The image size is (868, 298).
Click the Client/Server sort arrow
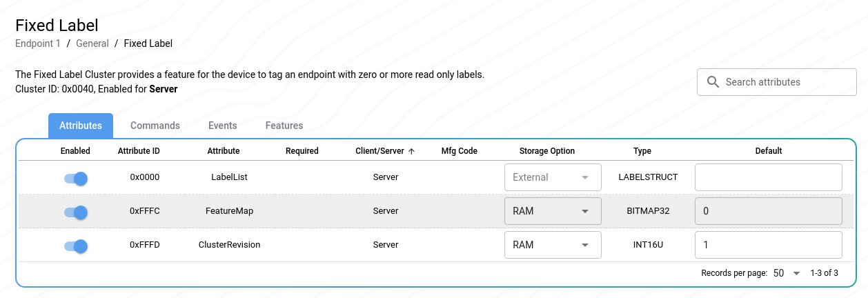click(x=411, y=151)
